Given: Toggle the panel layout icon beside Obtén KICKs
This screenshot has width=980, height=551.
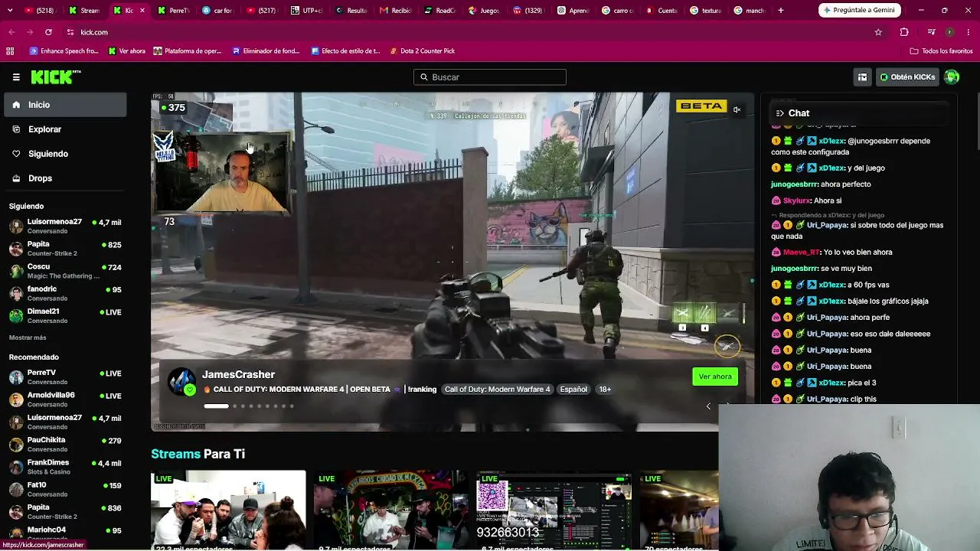Looking at the screenshot, I should click(x=862, y=77).
